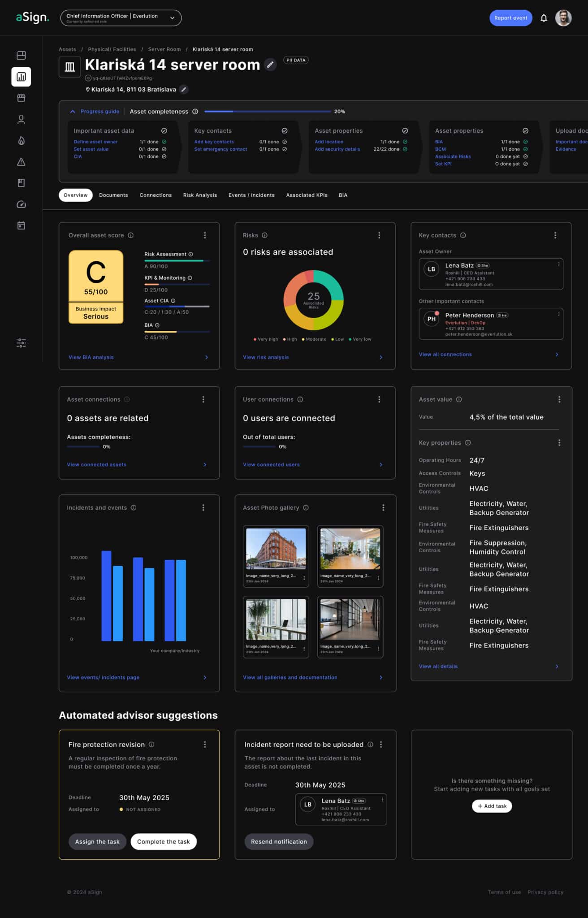Click Resend notification button
Viewport: 588px width, 918px height.
pyautogui.click(x=279, y=842)
